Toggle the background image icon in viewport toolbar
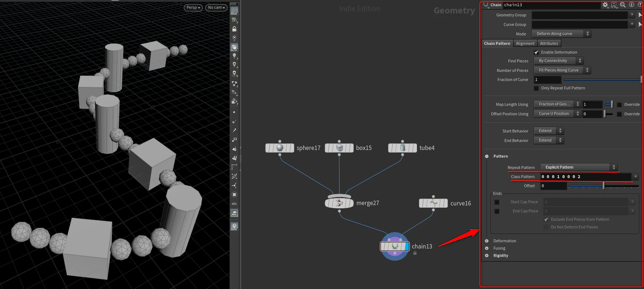 coord(234,213)
